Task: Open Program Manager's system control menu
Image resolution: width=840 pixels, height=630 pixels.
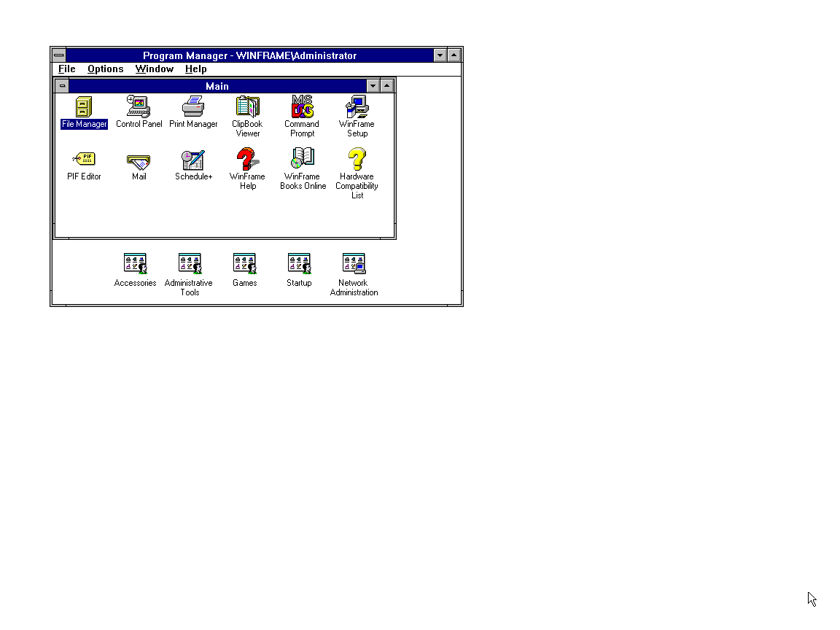Action: [59, 55]
